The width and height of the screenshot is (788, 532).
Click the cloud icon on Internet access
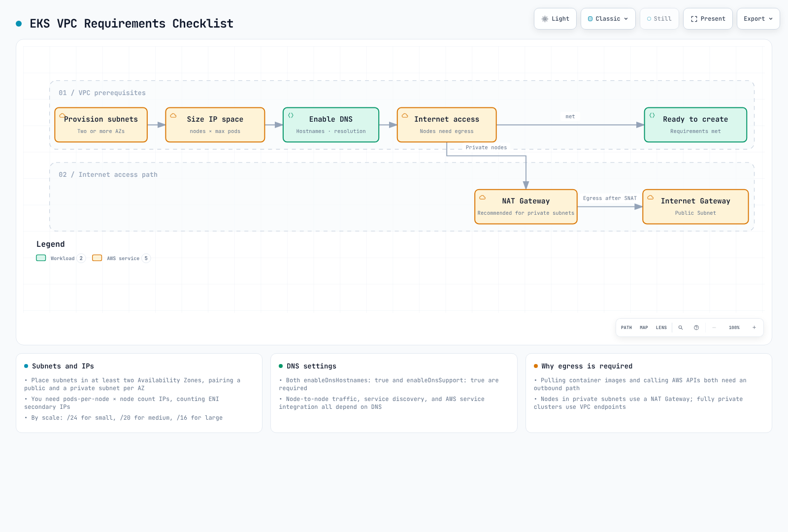[405, 116]
